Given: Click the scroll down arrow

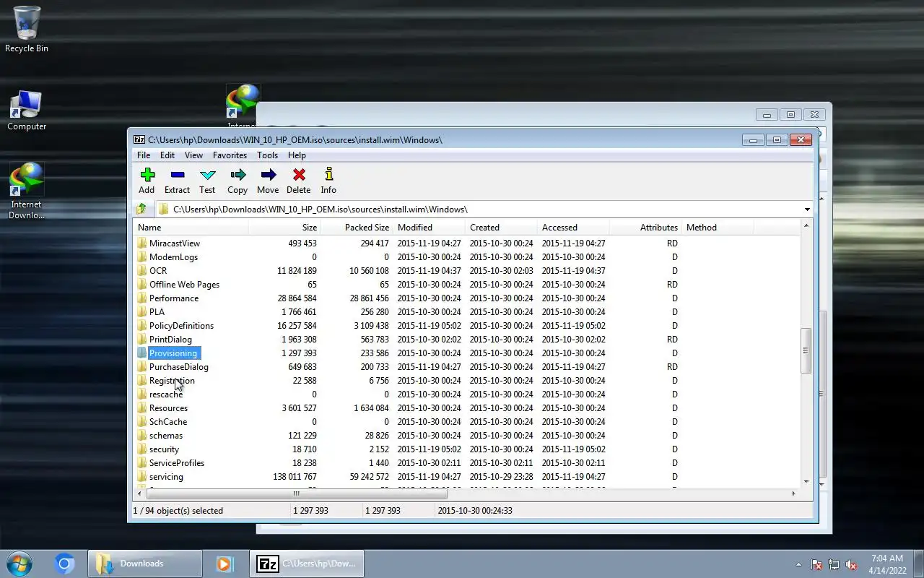Looking at the screenshot, I should coord(806,482).
